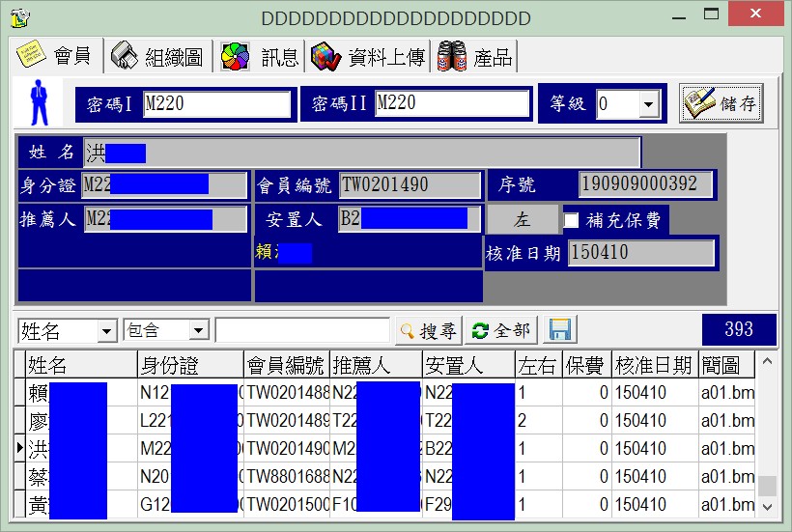Click the cans icon for 產品
Screen dimensions: 792x532
click(x=452, y=57)
